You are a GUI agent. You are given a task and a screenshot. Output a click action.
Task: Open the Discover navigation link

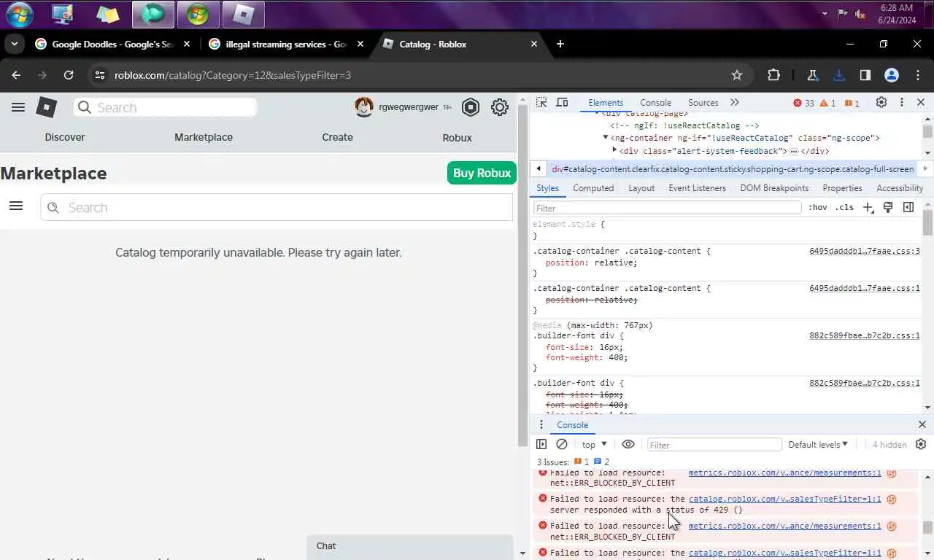[65, 137]
